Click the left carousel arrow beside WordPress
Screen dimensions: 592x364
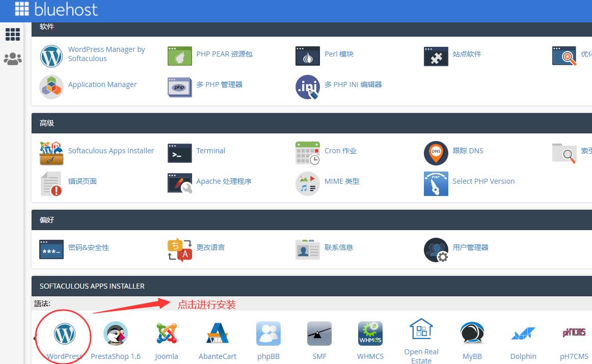(x=35, y=338)
